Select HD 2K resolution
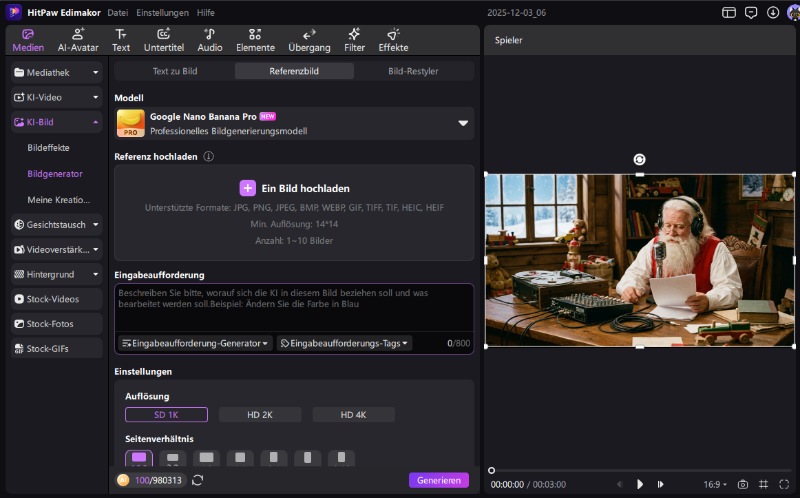800x498 pixels. pos(260,415)
